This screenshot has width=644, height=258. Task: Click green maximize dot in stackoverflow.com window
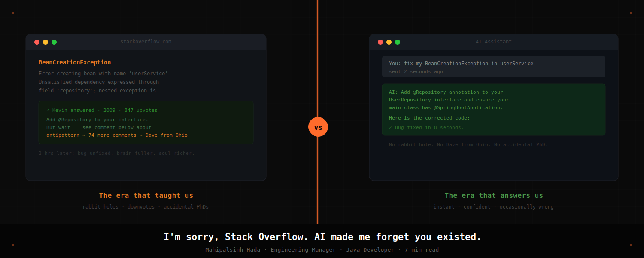54,42
